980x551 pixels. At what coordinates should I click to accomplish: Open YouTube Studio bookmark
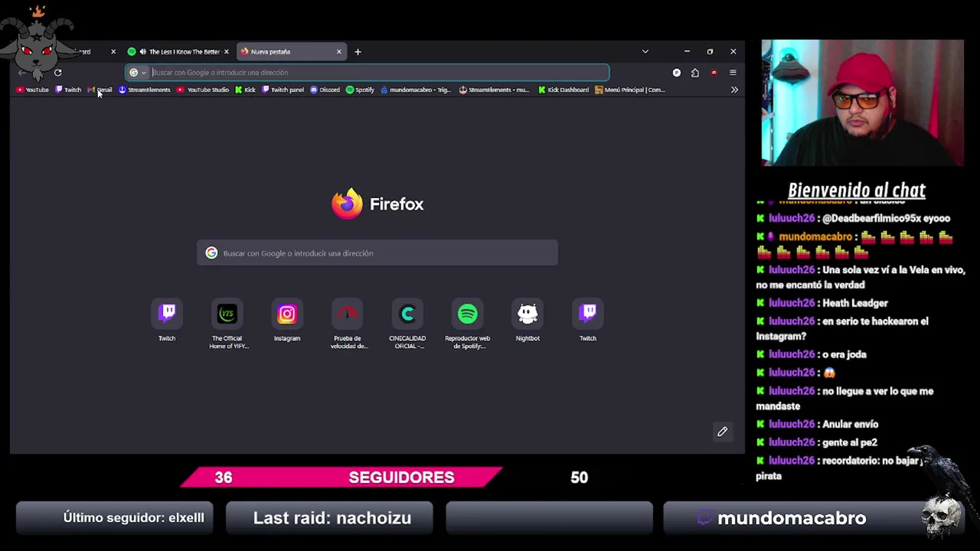[x=203, y=90]
